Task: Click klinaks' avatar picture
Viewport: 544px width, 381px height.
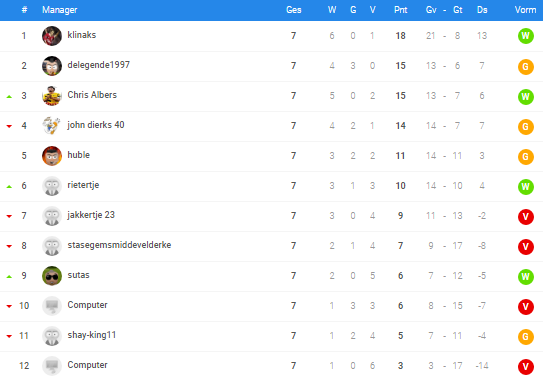Action: tap(52, 36)
